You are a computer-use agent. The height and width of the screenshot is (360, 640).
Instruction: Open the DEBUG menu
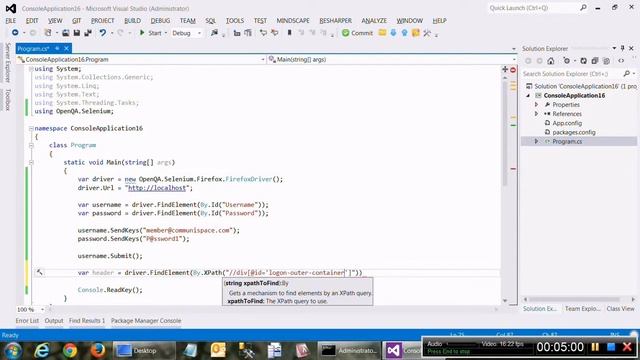click(x=160, y=20)
